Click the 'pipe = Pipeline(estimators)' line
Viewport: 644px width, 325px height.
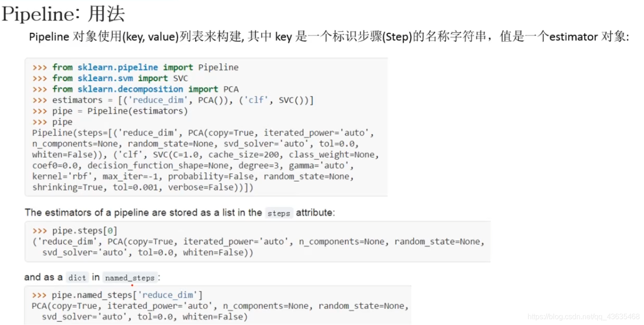[110, 111]
